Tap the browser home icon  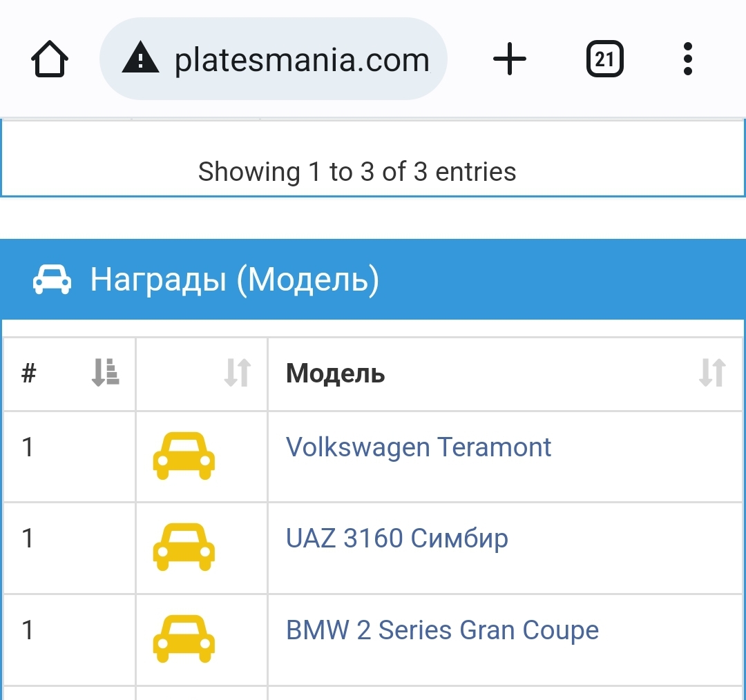(49, 60)
